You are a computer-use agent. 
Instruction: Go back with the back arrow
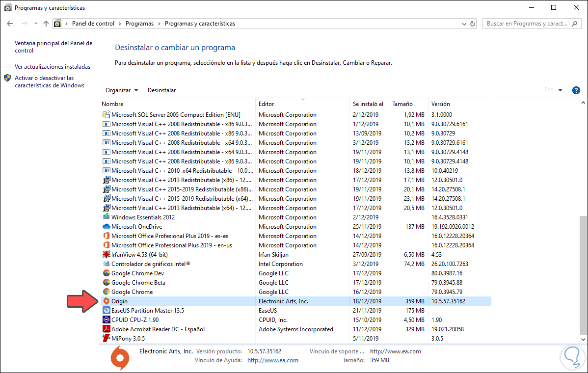click(10, 24)
